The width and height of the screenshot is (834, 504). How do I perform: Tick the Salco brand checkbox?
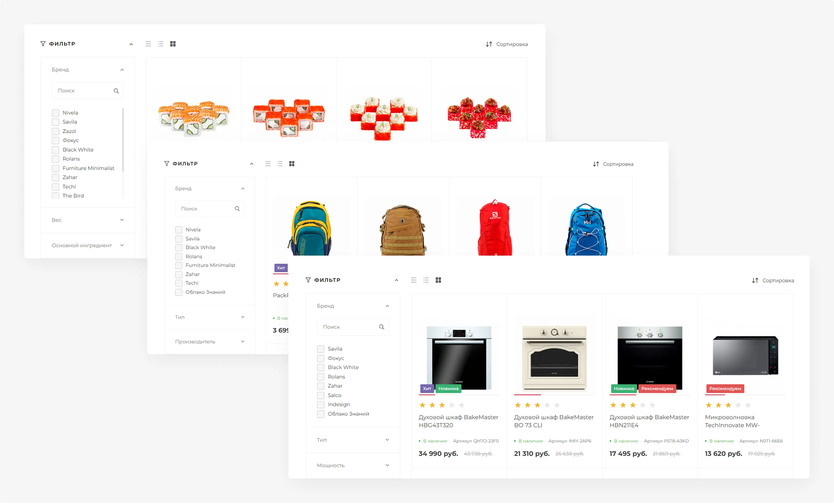[321, 395]
